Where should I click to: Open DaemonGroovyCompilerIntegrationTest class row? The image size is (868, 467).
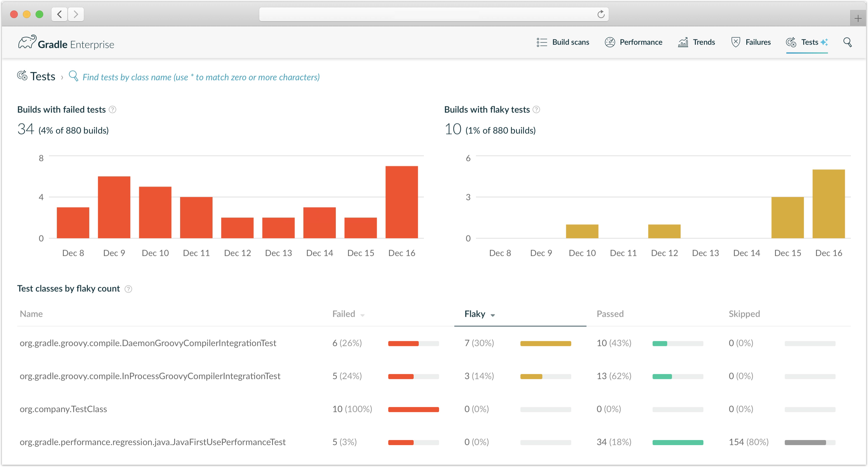click(x=148, y=343)
